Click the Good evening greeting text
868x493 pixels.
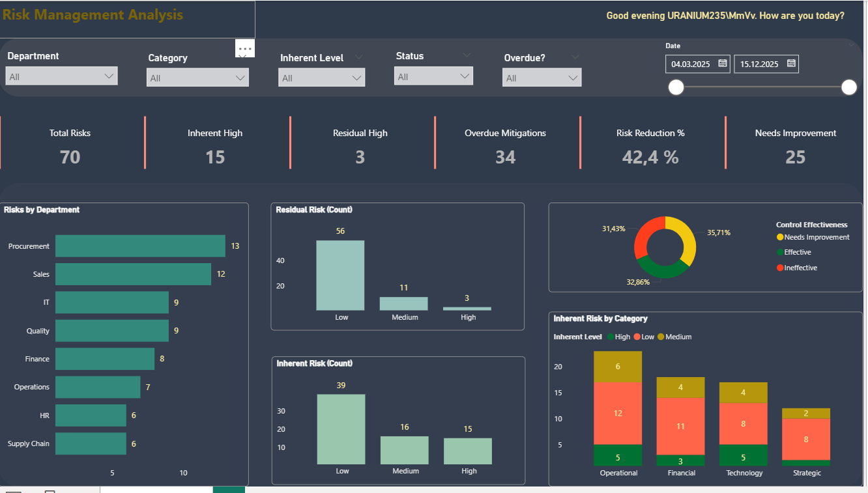725,16
